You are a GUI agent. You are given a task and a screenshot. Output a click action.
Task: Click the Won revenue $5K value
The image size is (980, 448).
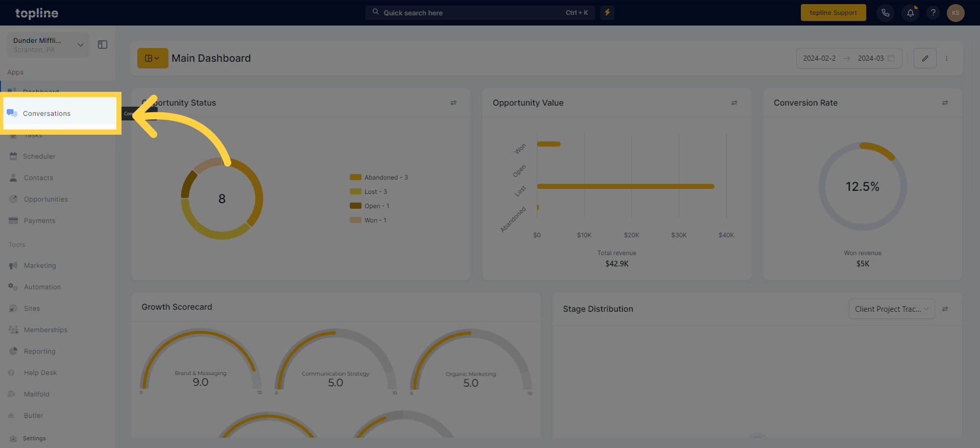863,264
